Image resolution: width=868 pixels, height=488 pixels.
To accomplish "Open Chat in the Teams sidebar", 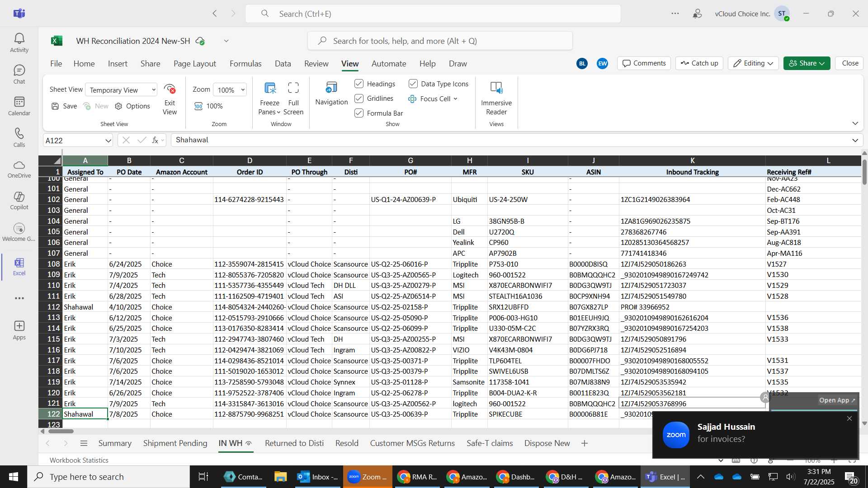I will pos(19,75).
